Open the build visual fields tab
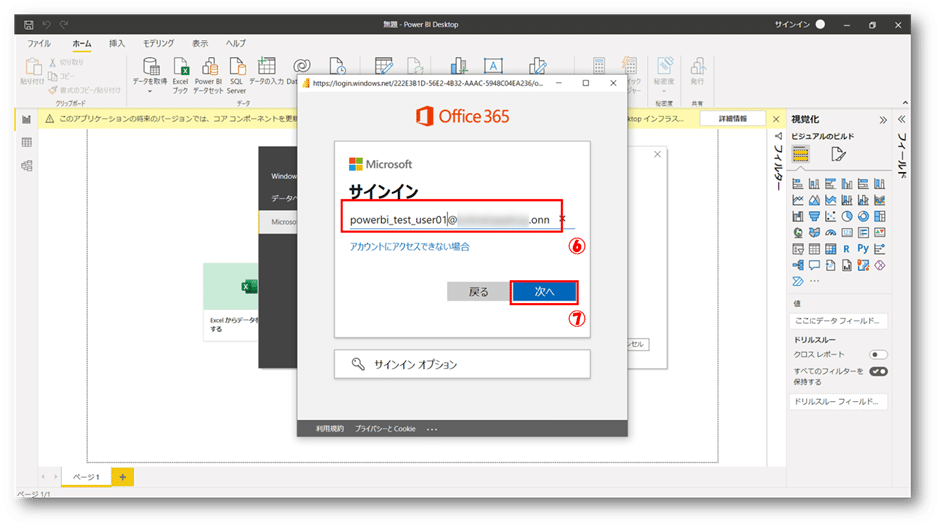Screen dimensions: 940x527 [801, 154]
